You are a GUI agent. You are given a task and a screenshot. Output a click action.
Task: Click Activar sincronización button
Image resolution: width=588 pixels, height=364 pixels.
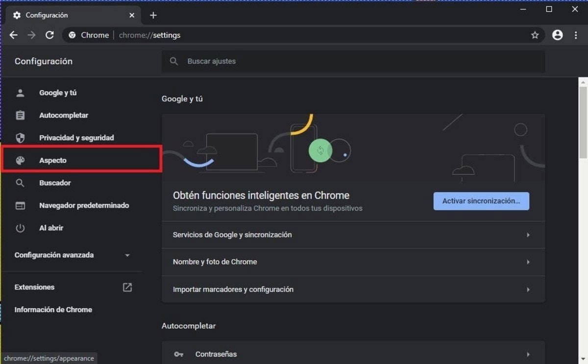coord(481,201)
